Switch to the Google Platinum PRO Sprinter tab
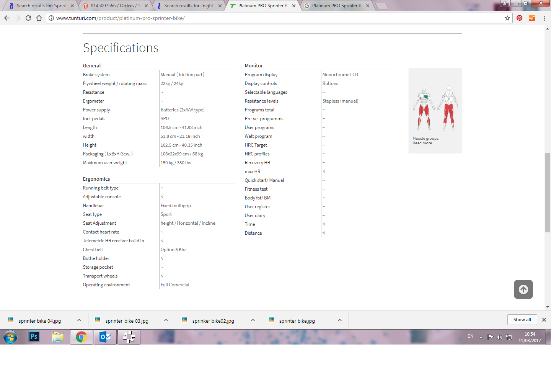This screenshot has height=392, width=551. 335,6
